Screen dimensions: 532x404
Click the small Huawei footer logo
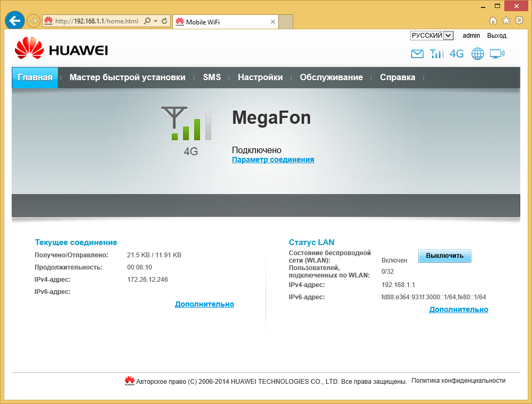(x=130, y=381)
